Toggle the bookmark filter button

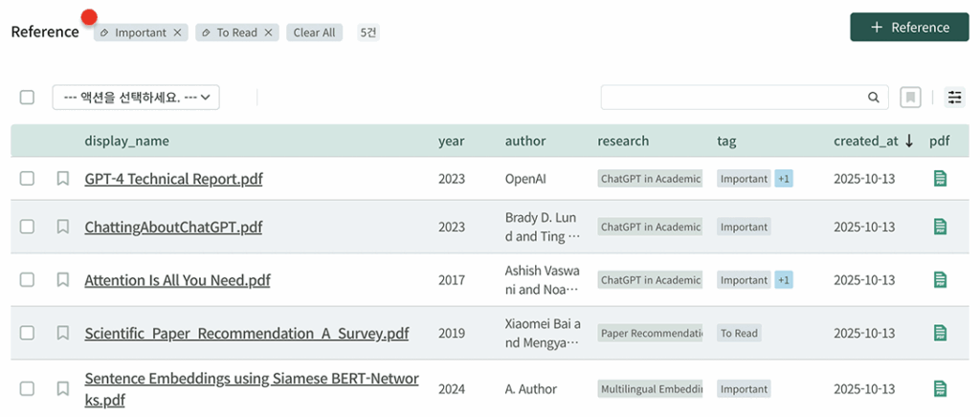tap(909, 98)
